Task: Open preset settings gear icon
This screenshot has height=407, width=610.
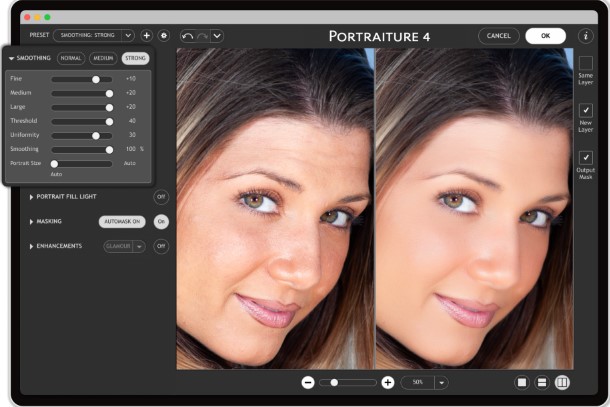Action: coord(164,36)
